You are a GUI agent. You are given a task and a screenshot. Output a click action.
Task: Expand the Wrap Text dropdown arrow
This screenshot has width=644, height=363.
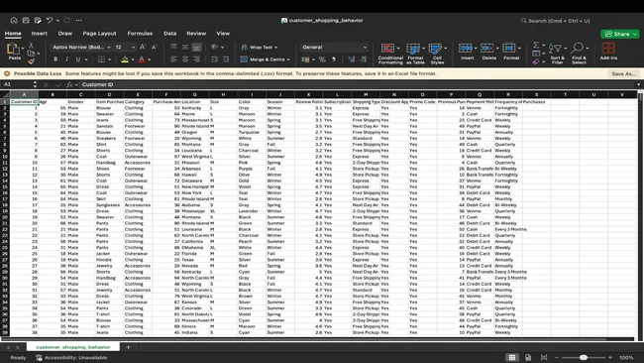tap(276, 48)
